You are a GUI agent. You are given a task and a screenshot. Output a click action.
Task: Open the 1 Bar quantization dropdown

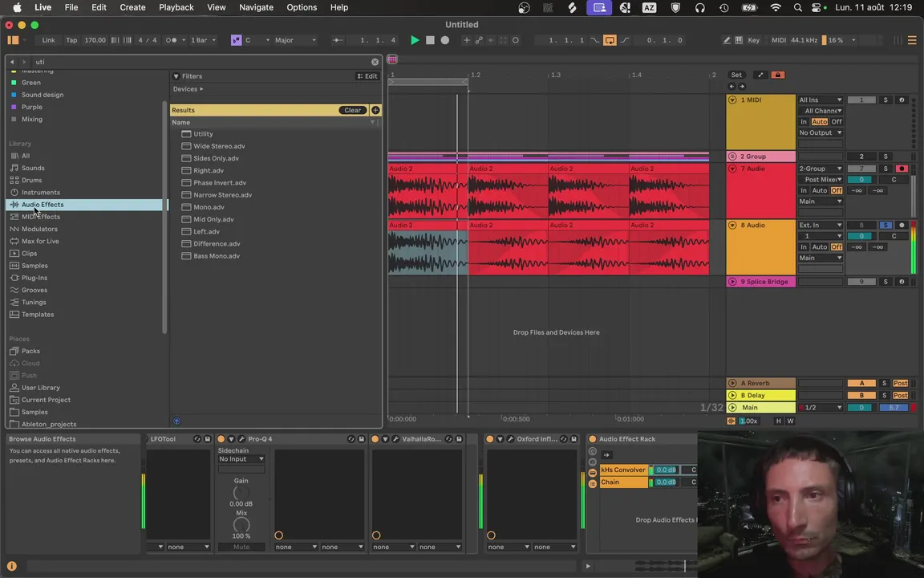tap(203, 40)
